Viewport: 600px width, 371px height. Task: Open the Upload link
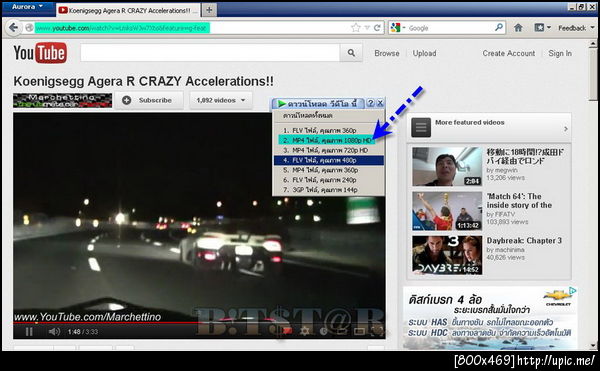click(424, 53)
